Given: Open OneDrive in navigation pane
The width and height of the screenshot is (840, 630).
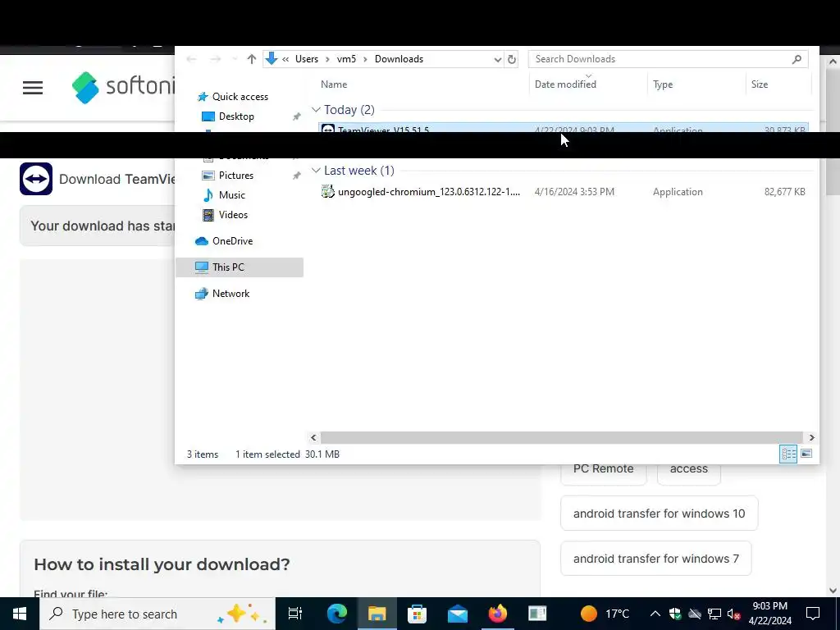Looking at the screenshot, I should pos(232,241).
